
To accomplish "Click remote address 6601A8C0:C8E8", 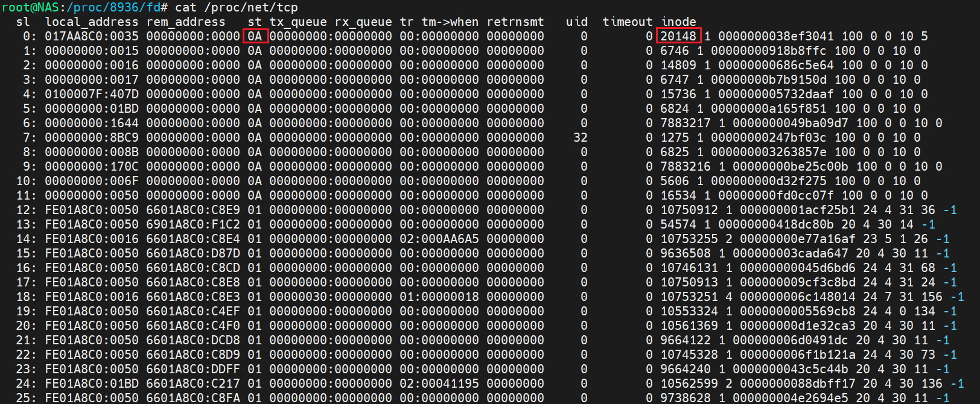I will pyautogui.click(x=193, y=282).
